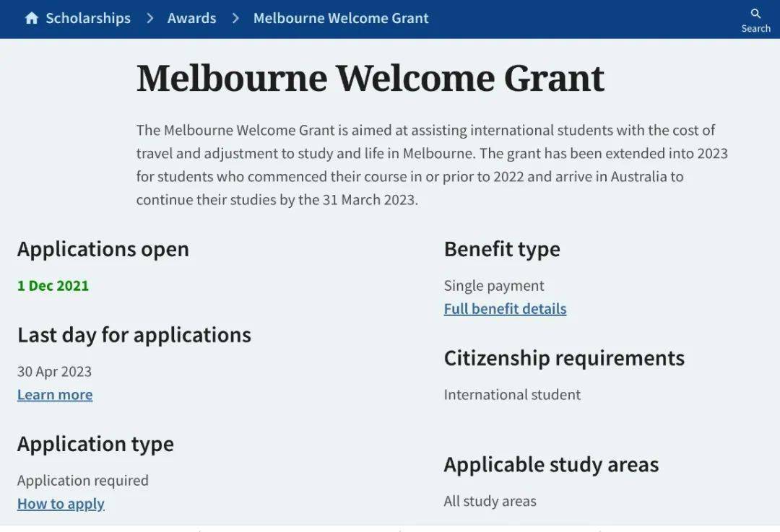The image size is (780, 532).
Task: Click the grant description paragraph
Action: point(431,165)
